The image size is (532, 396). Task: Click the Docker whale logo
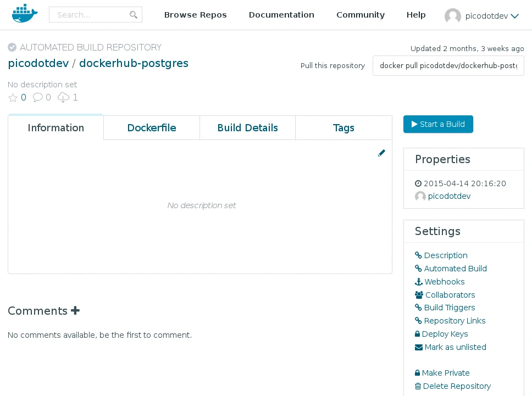point(25,14)
